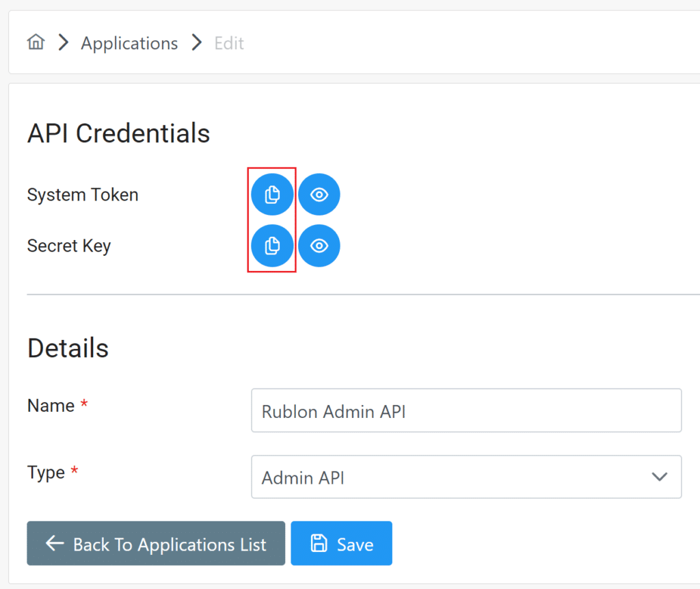Viewport: 700px width, 589px height.
Task: Reveal the System Token with the eye icon
Action: [319, 194]
